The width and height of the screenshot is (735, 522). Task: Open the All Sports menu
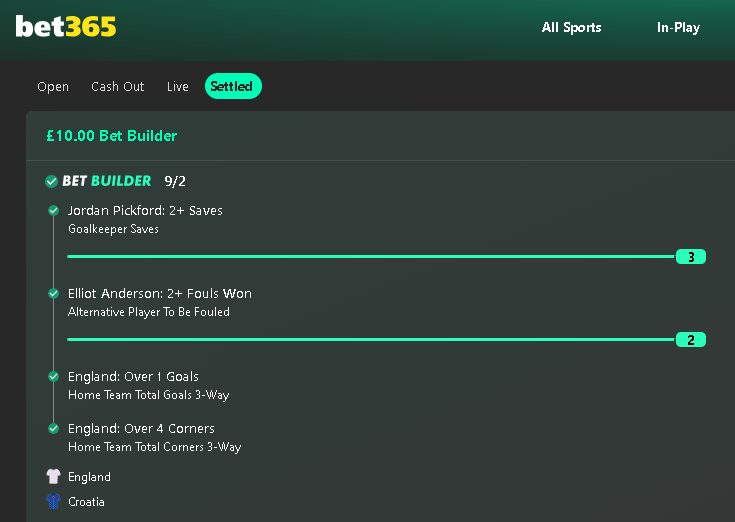[571, 28]
